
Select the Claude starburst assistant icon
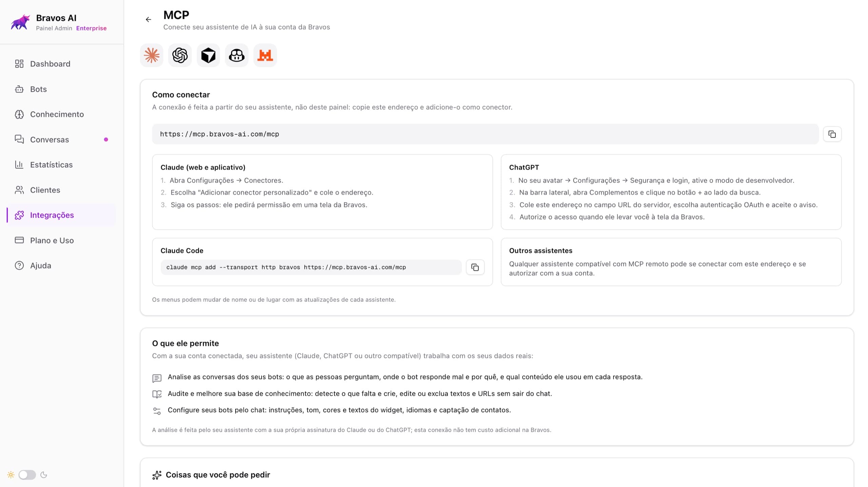click(x=152, y=55)
